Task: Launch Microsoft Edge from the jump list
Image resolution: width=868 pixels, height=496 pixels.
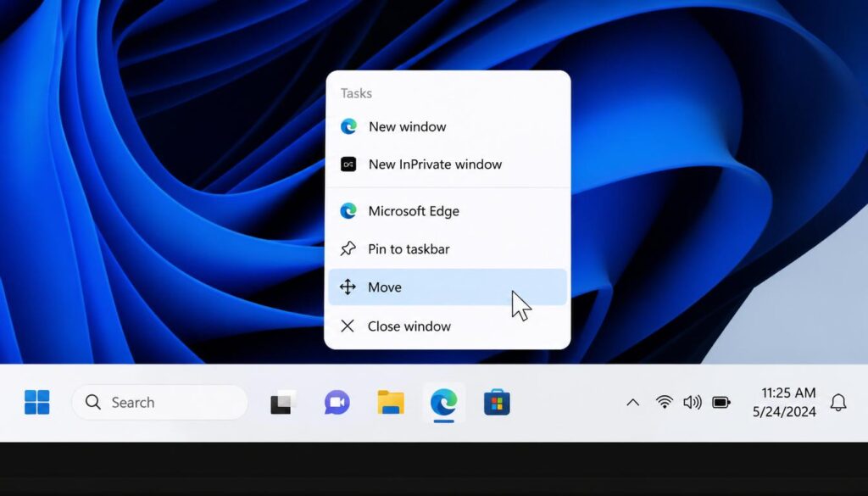Action: (448, 211)
